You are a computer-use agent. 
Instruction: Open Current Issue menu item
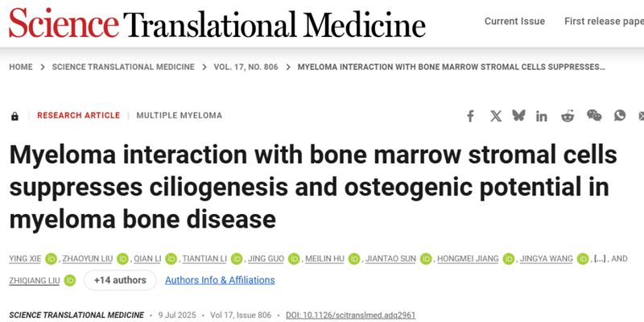pyautogui.click(x=514, y=21)
